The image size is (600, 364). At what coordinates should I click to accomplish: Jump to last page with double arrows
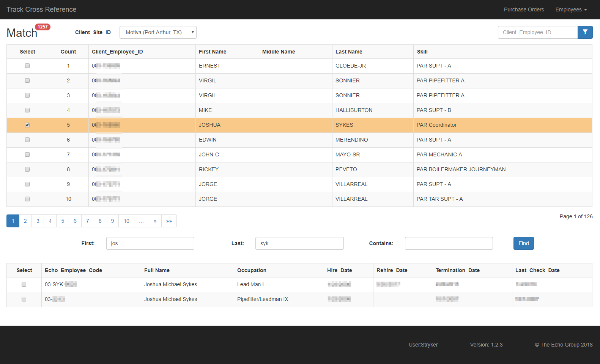click(x=169, y=221)
